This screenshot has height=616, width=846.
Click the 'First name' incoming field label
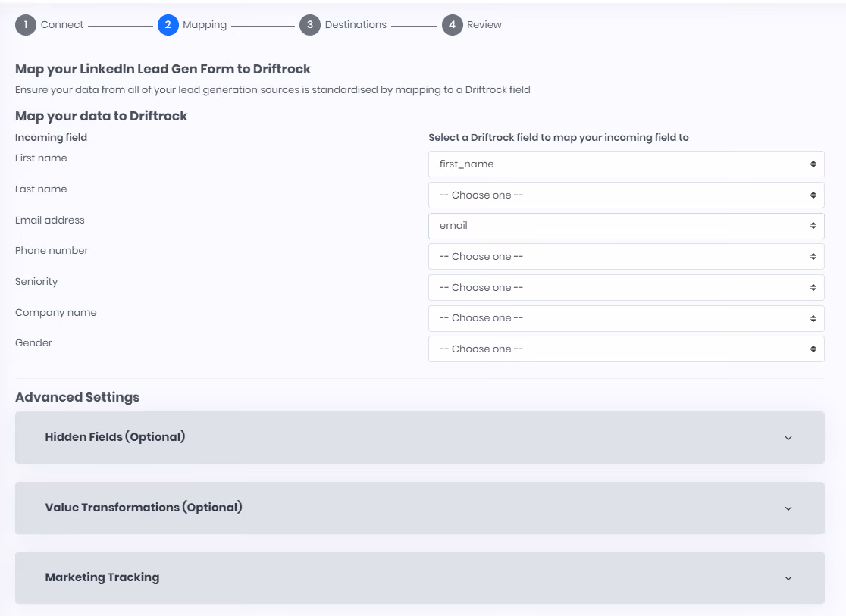(41, 158)
